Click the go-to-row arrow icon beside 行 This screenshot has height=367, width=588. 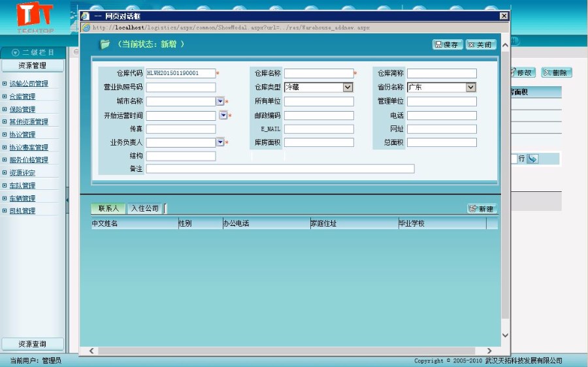pos(532,159)
